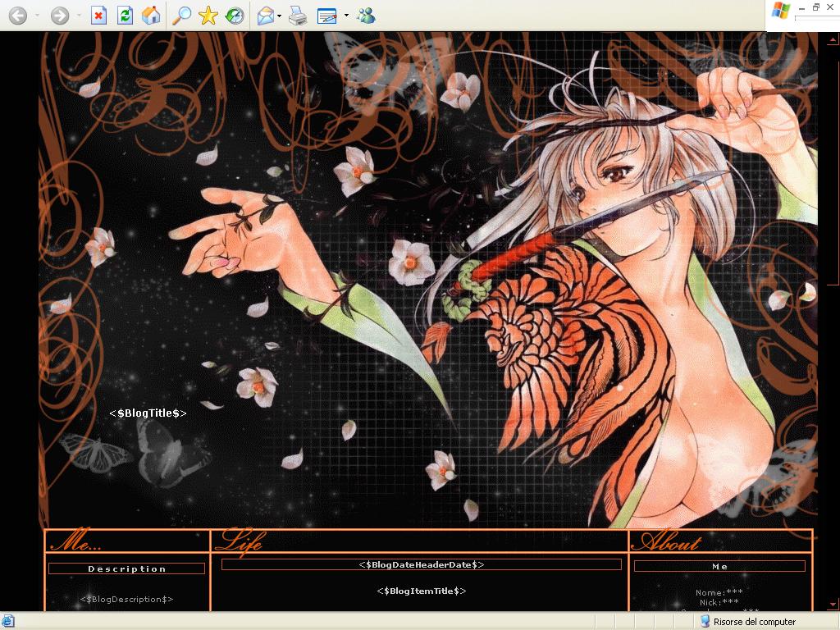This screenshot has height=630, width=840.
Task: Open browsing History clock icon
Action: tap(234, 16)
